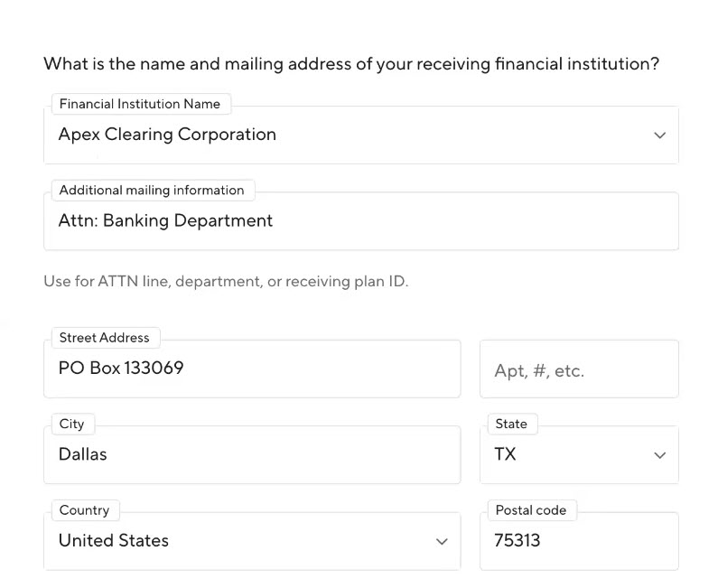Click the "Country" field label

point(84,510)
